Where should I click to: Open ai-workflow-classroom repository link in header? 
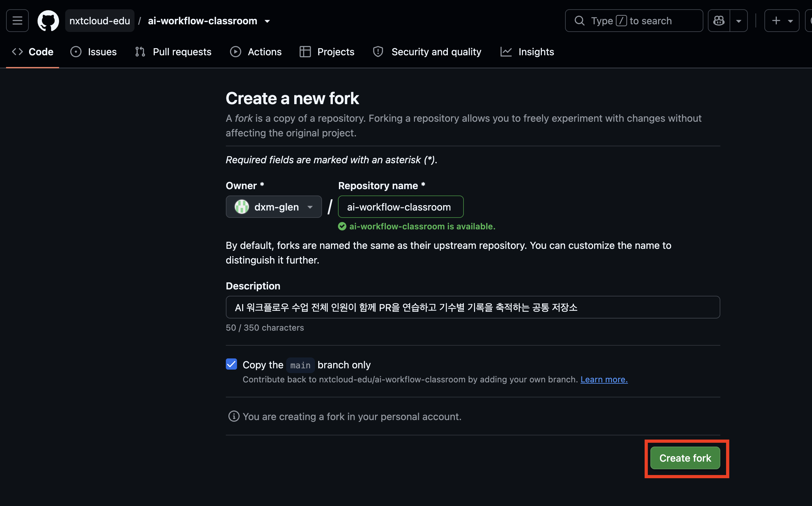point(203,21)
